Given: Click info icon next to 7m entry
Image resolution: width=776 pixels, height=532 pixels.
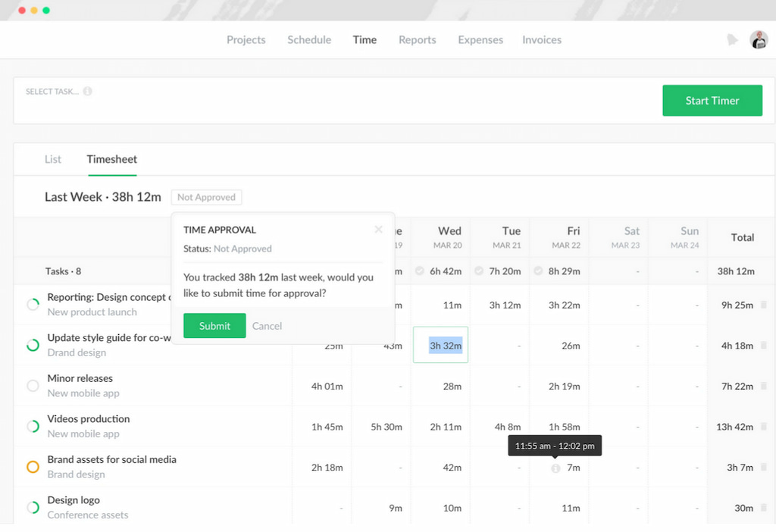Looking at the screenshot, I should coord(555,468).
